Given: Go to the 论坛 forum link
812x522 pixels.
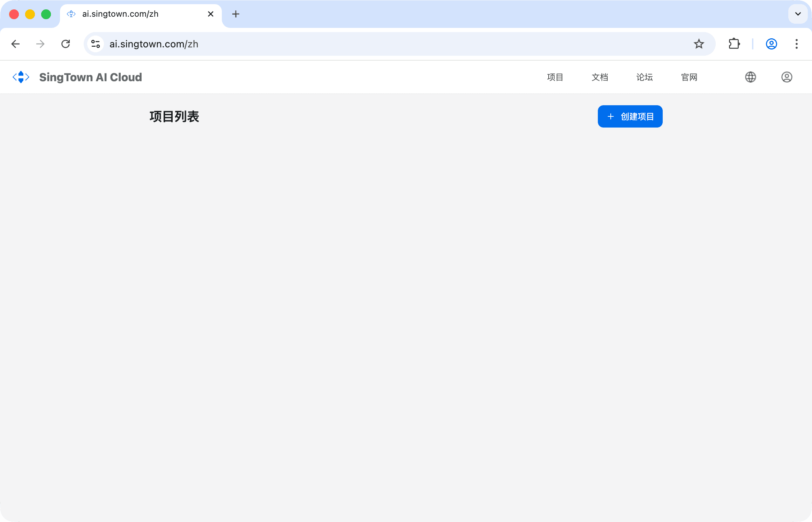Looking at the screenshot, I should (x=644, y=77).
